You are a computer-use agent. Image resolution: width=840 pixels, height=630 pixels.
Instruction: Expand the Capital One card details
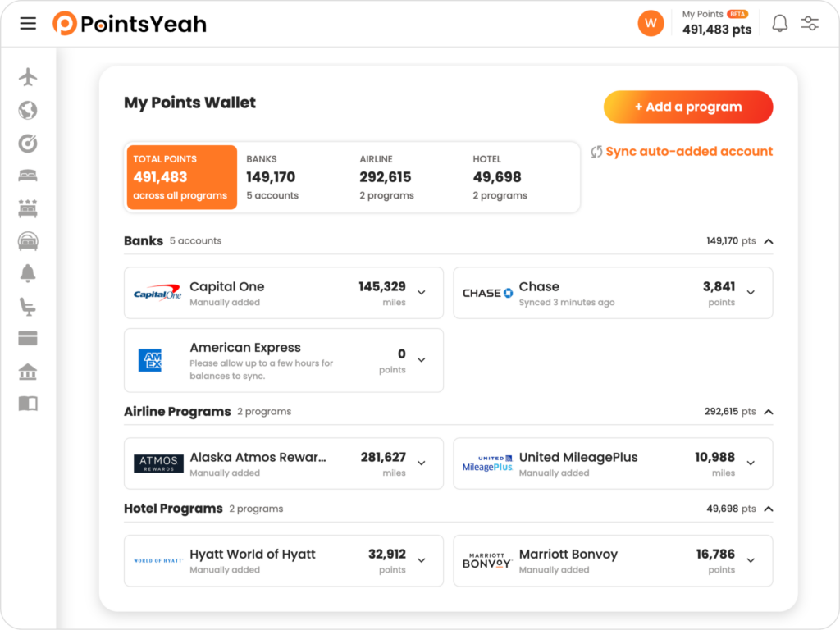[x=422, y=293]
